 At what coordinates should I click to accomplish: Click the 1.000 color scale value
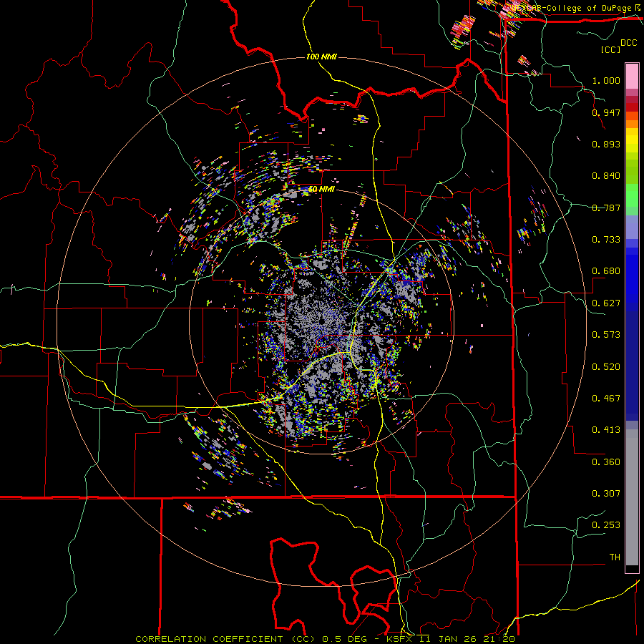coord(606,80)
